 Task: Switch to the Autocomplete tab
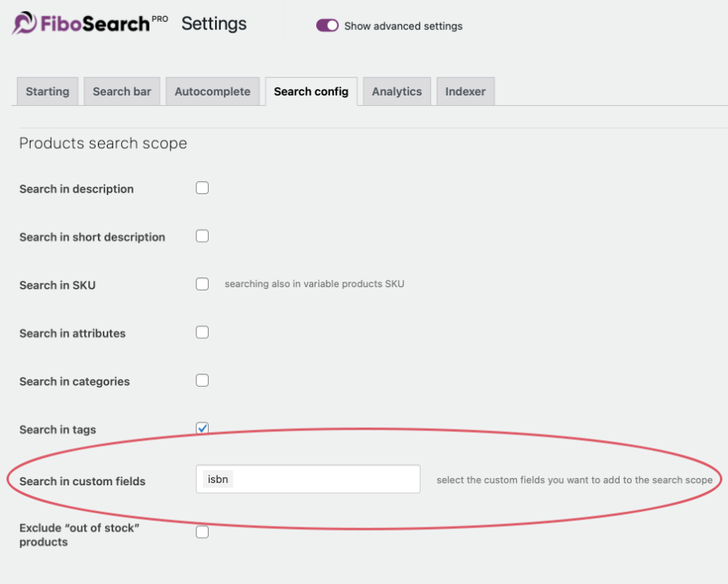click(212, 91)
